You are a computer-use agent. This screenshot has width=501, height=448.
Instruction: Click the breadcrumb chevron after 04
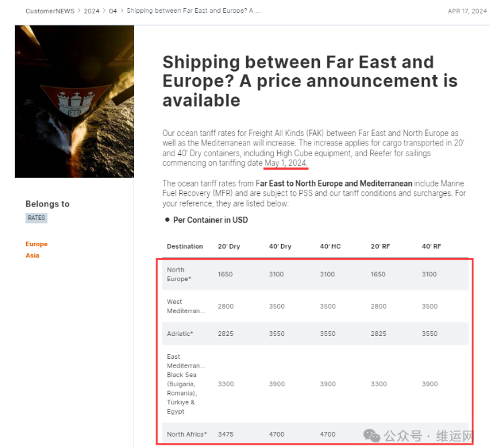[x=122, y=11]
